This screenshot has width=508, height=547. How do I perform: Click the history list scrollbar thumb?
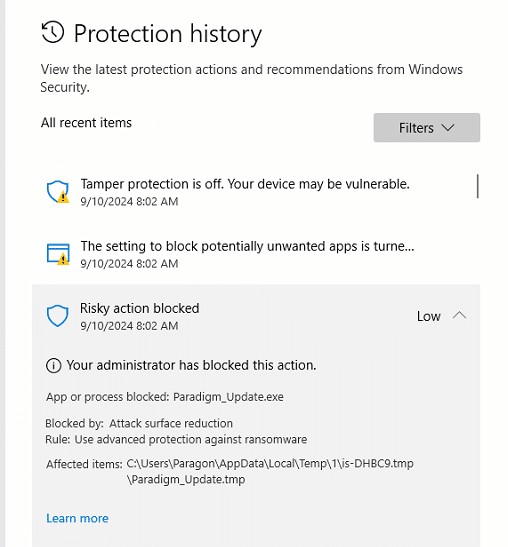coord(477,186)
